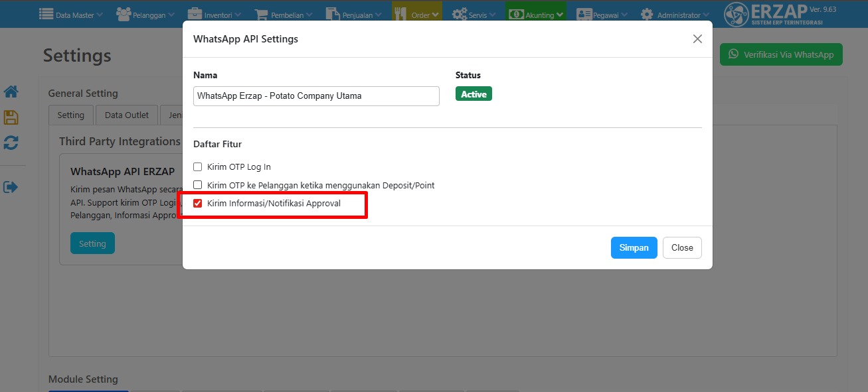Viewport: 868px width, 392px height.
Task: Click the logout arrow sidebar icon
Action: click(11, 187)
